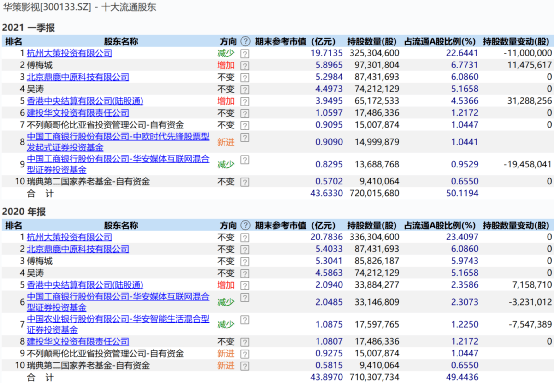Select total ratio 49.4436

462,377
